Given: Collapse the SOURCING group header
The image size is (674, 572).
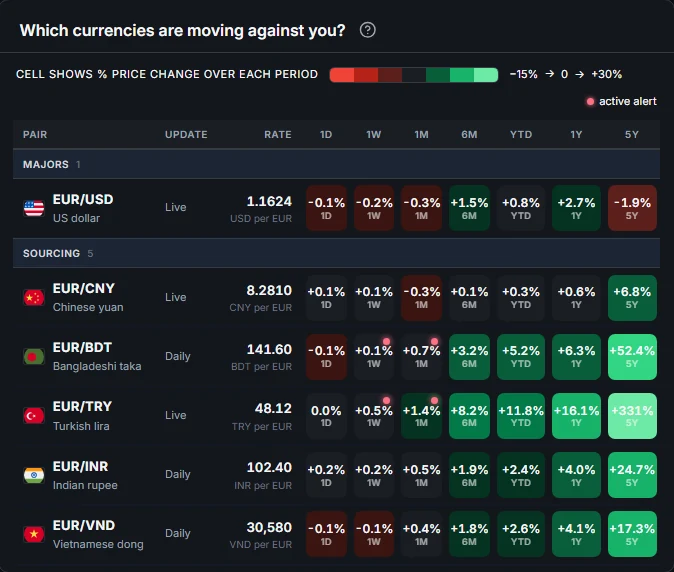Looking at the screenshot, I should [x=337, y=253].
